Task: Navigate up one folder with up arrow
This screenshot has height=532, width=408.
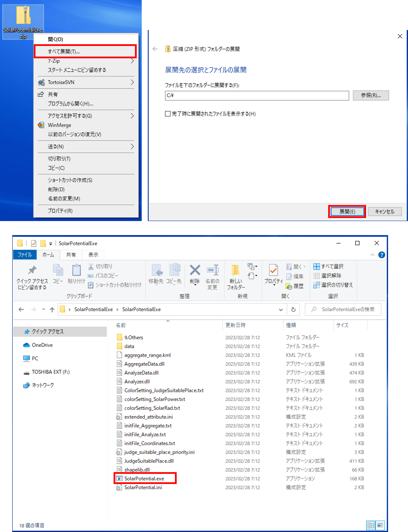Action: 52,309
